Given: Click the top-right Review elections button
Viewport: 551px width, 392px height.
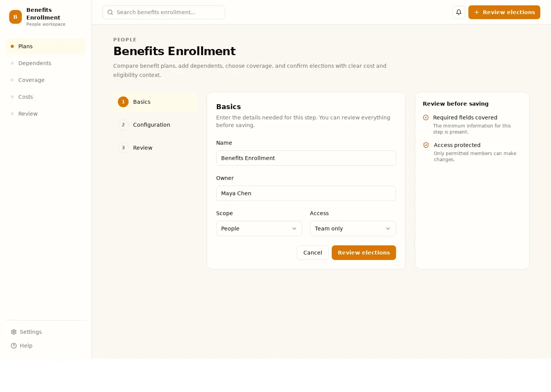Looking at the screenshot, I should coord(504,12).
